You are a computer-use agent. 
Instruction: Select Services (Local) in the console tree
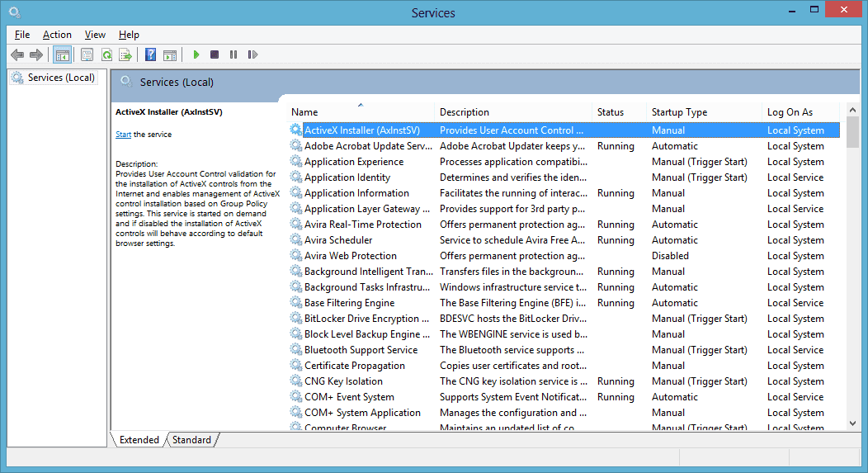(x=61, y=78)
